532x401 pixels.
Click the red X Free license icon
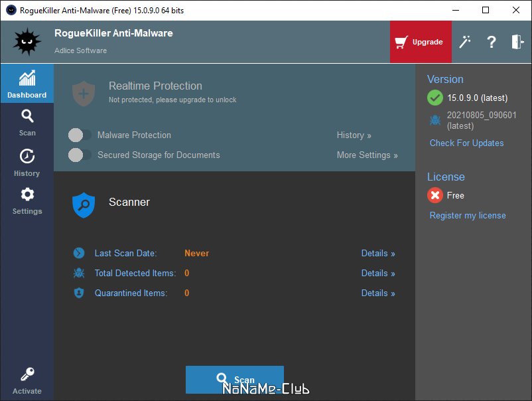coord(435,195)
